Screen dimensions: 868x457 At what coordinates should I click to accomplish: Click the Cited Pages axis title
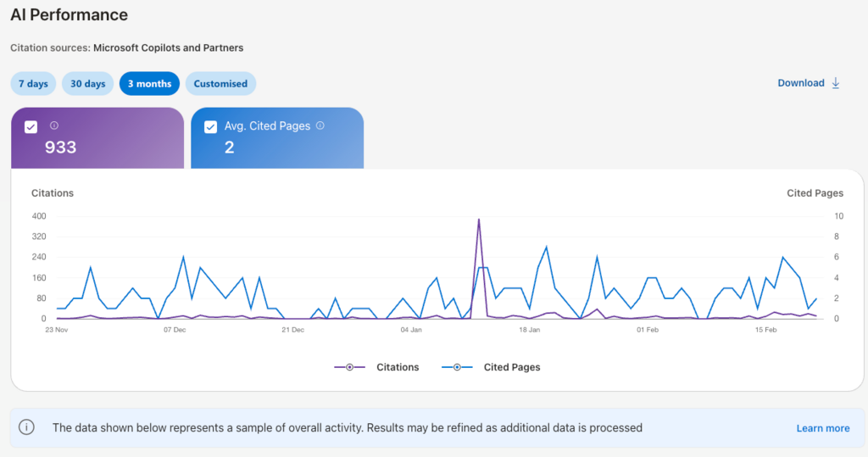(x=815, y=193)
